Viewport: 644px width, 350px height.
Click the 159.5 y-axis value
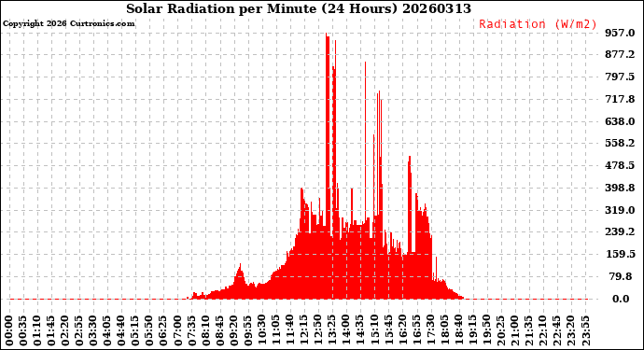click(620, 254)
